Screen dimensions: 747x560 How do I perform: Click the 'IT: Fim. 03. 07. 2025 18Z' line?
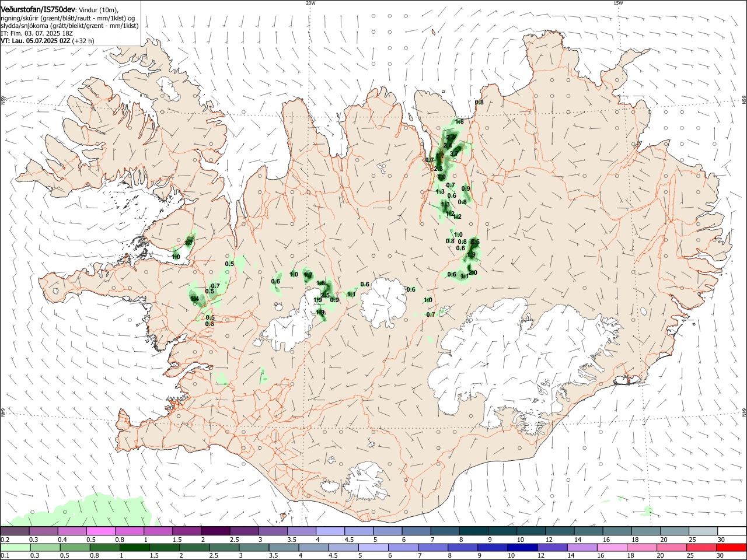pyautogui.click(x=36, y=34)
